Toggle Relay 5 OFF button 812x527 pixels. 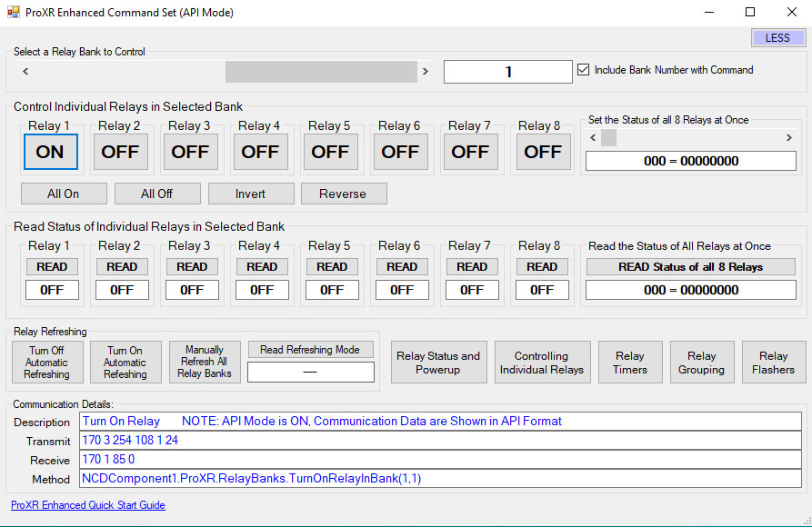(330, 152)
